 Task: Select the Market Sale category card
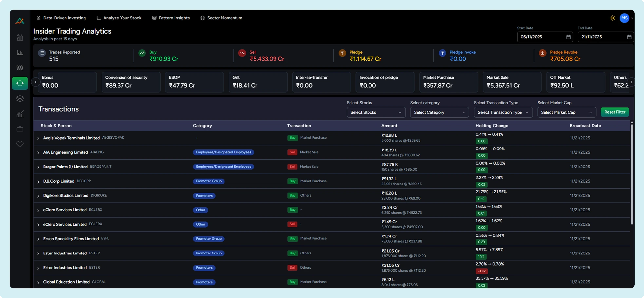(x=512, y=82)
